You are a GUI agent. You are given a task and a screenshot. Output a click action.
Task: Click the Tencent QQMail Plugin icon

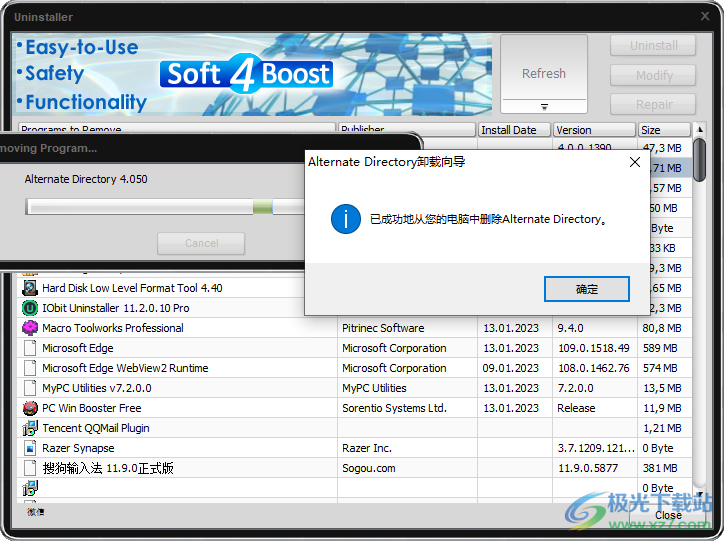30,428
